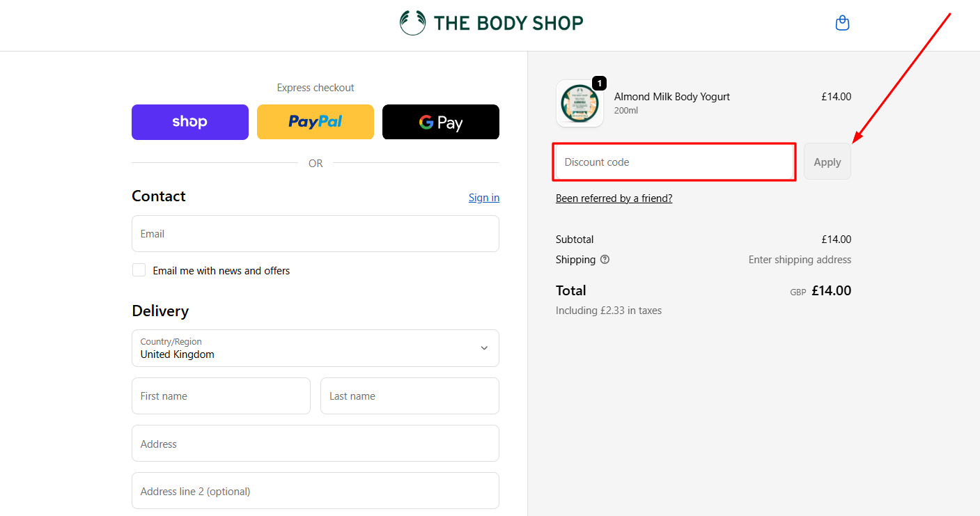Viewport: 980px width, 516px height.
Task: Focus the Last name field
Action: (x=410, y=396)
